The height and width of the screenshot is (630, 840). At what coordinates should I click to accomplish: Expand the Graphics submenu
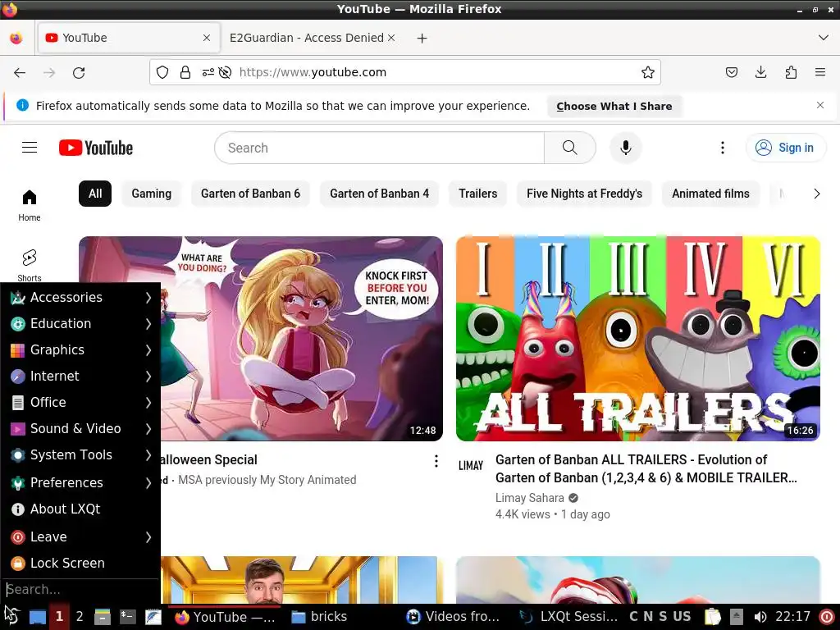pyautogui.click(x=80, y=349)
